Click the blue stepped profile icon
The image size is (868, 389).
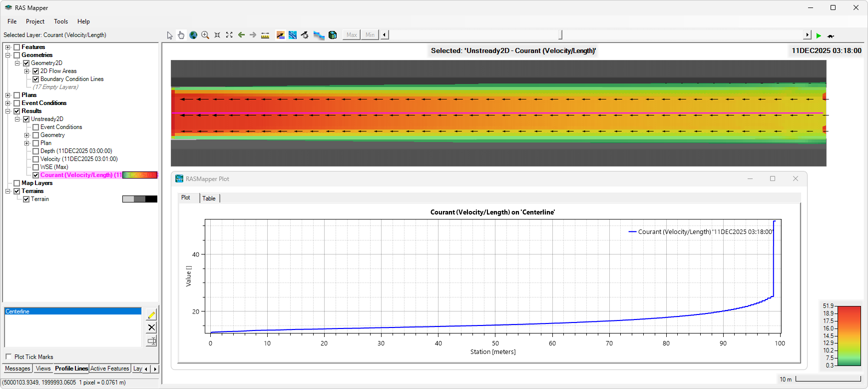319,35
